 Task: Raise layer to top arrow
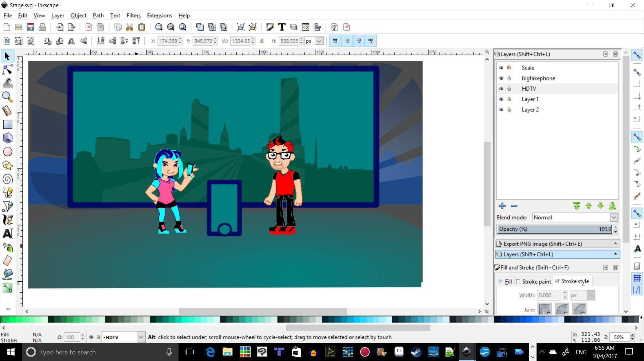point(577,206)
